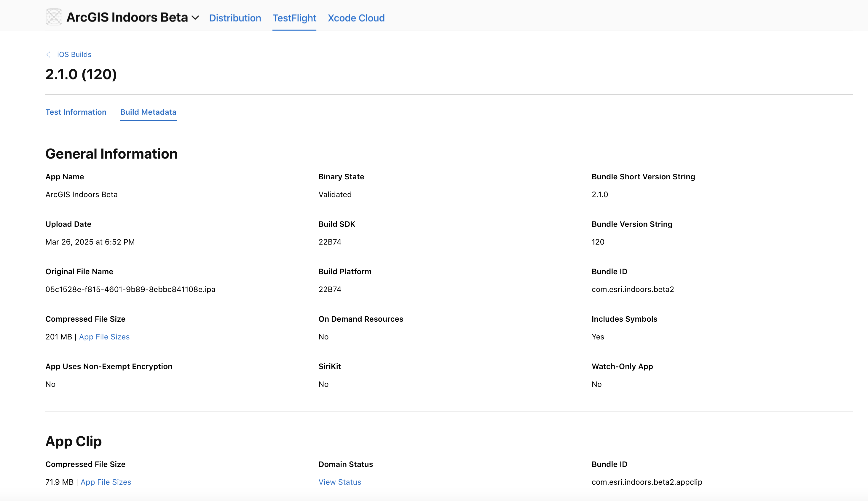Image resolution: width=868 pixels, height=501 pixels.
Task: Click the No value under SiriKit
Action: (x=323, y=384)
